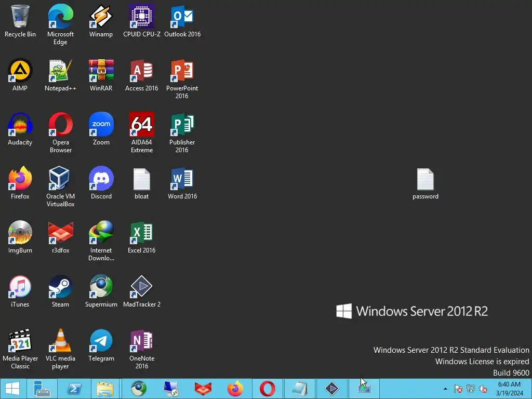Select the Notepad++ desktop shortcut
The width and height of the screenshot is (532, 399).
click(x=60, y=75)
